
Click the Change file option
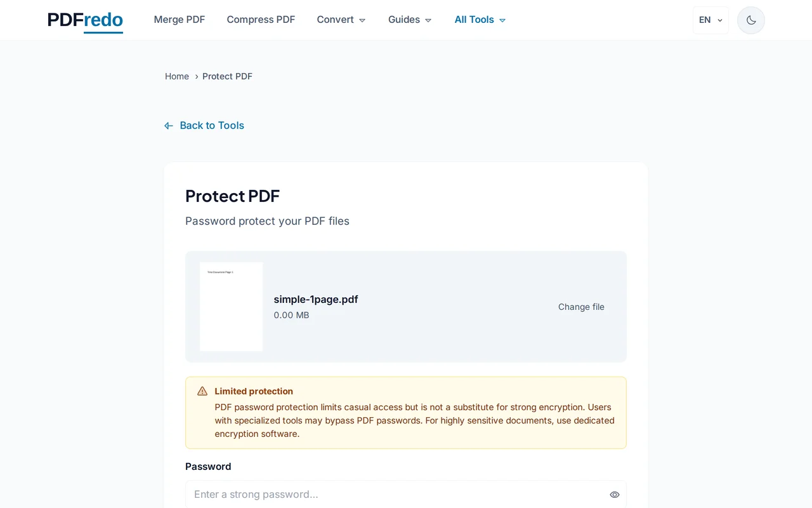point(581,307)
